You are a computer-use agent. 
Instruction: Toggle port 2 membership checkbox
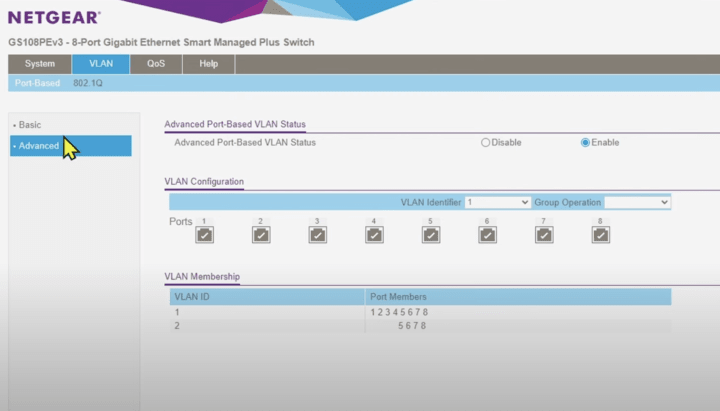(260, 235)
